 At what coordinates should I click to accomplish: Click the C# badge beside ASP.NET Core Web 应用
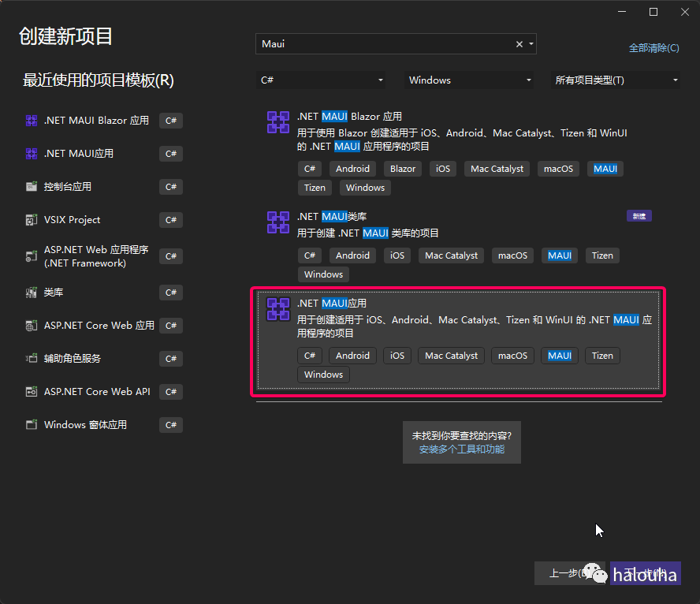coord(171,326)
